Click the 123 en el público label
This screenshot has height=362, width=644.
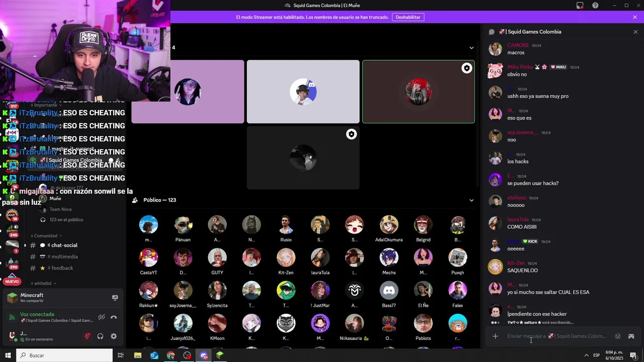click(66, 220)
